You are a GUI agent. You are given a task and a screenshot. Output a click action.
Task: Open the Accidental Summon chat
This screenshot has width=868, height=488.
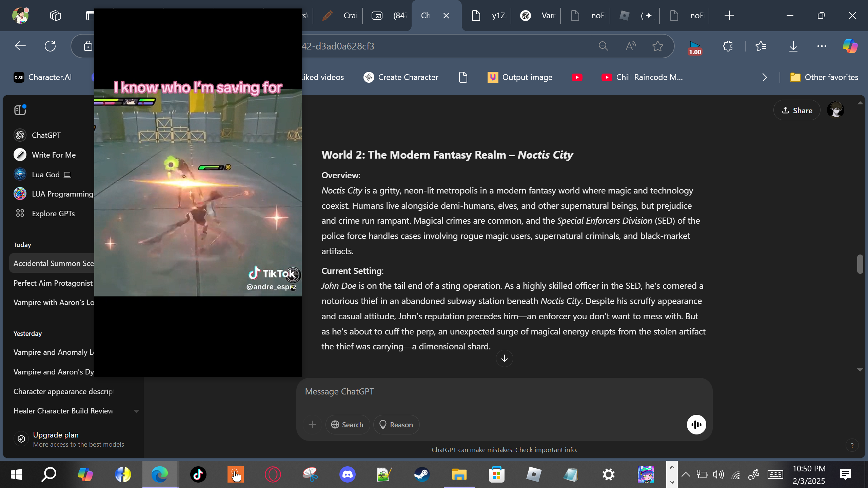click(52, 263)
